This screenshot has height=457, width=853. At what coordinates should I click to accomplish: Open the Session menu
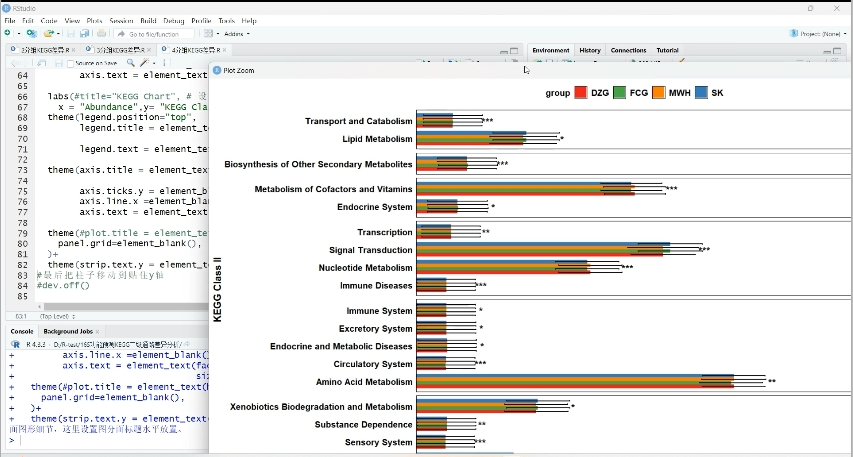121,21
